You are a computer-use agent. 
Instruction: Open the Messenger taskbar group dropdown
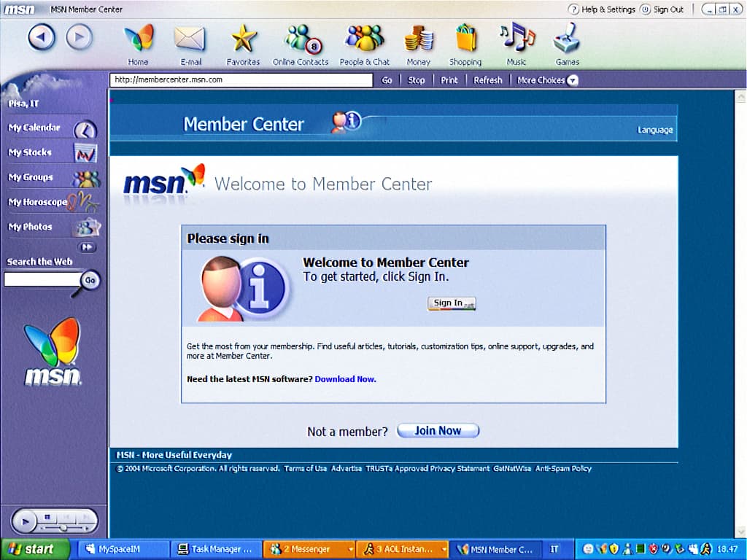point(351,549)
